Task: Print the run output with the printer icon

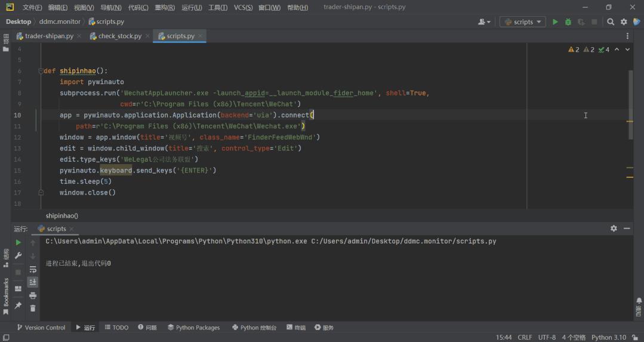Action: tap(33, 295)
